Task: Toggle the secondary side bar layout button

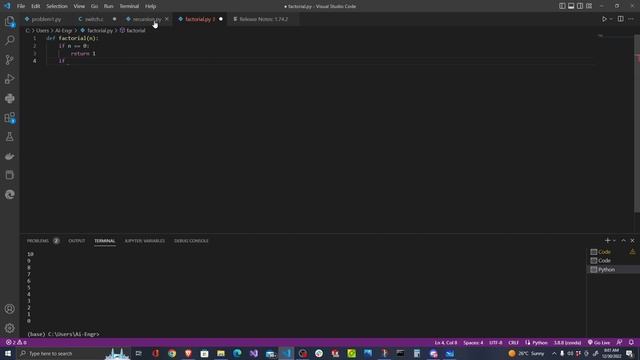Action: click(580, 6)
